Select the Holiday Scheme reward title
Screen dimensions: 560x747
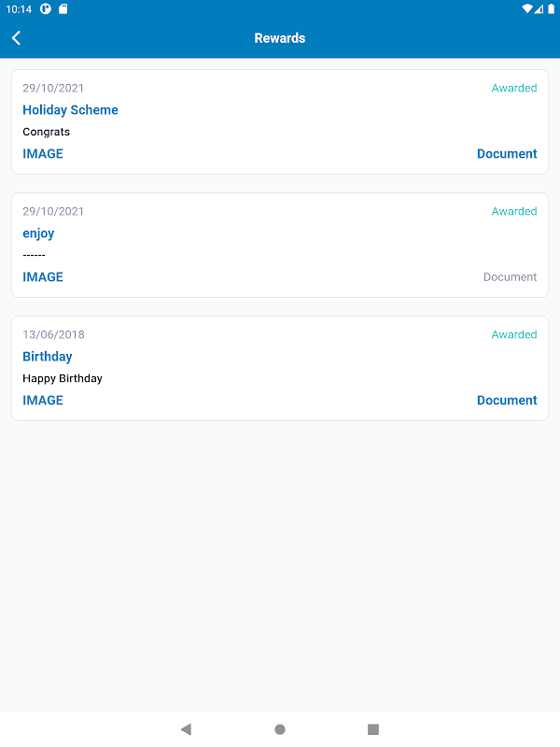coord(70,110)
